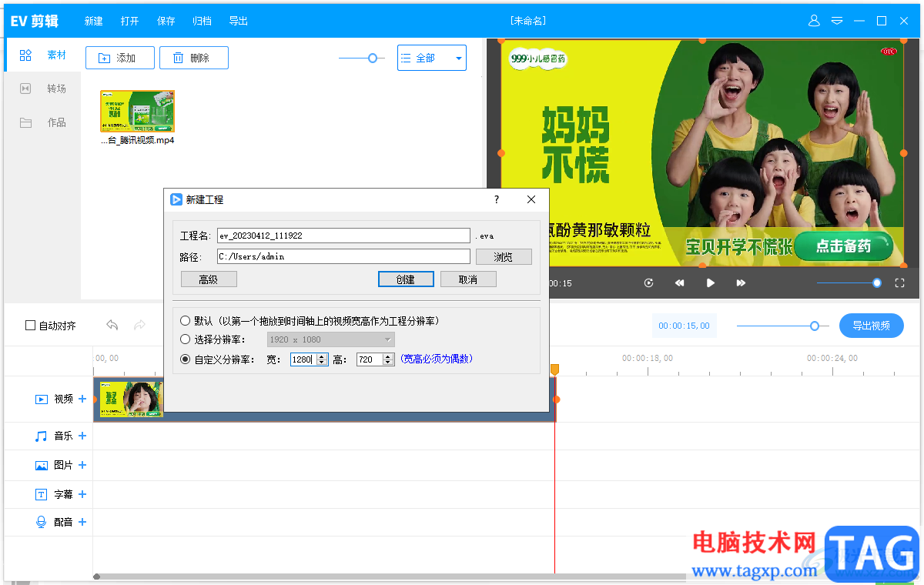Select the video clip on timeline
This screenshot has width=924, height=585.
click(324, 399)
